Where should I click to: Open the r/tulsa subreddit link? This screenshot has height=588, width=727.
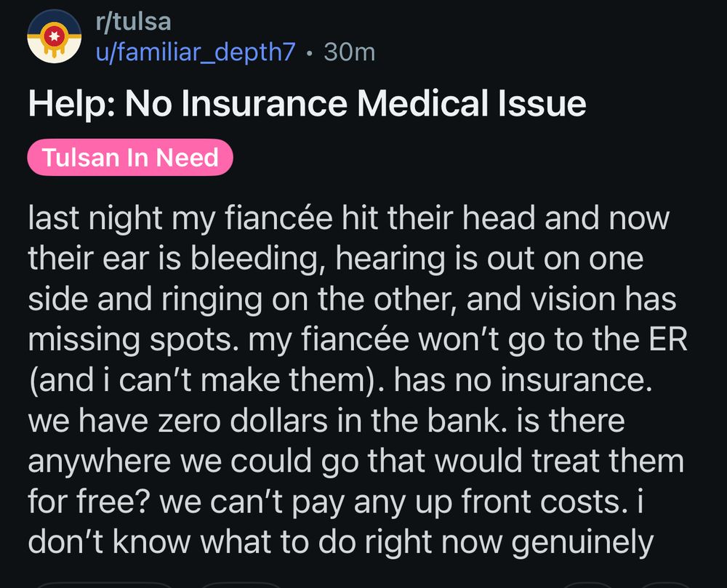click(x=134, y=21)
